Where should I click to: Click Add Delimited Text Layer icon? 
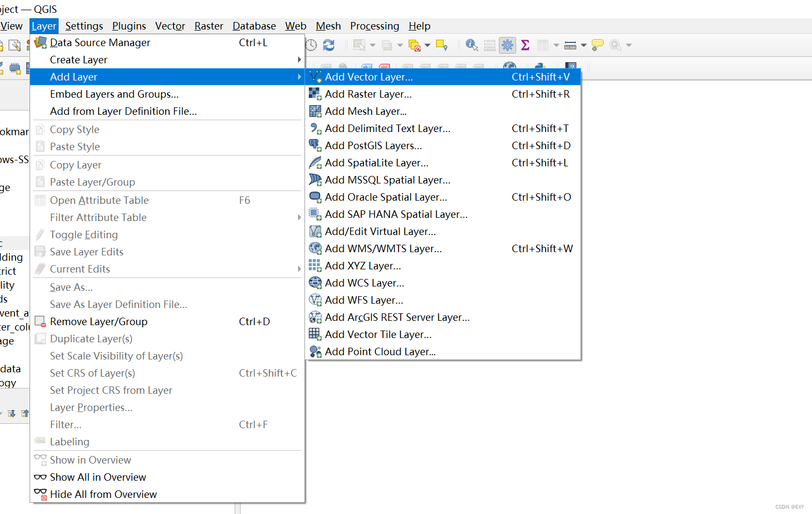tap(315, 128)
